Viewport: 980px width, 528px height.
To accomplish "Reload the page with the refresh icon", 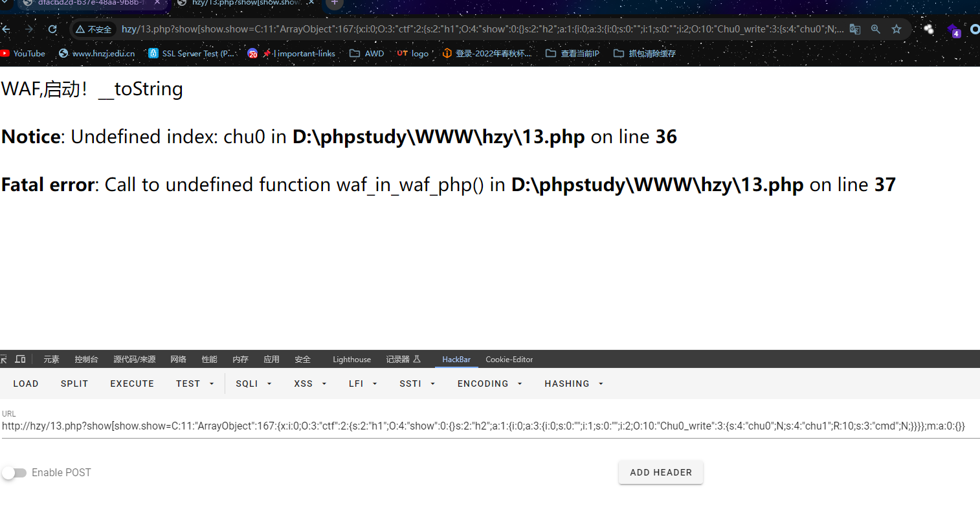I will (52, 29).
